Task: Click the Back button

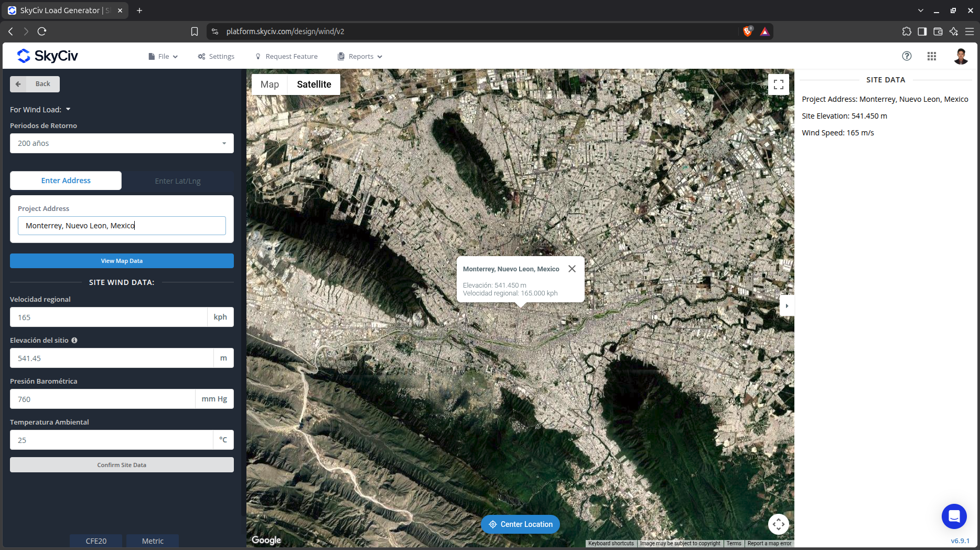Action: point(35,84)
